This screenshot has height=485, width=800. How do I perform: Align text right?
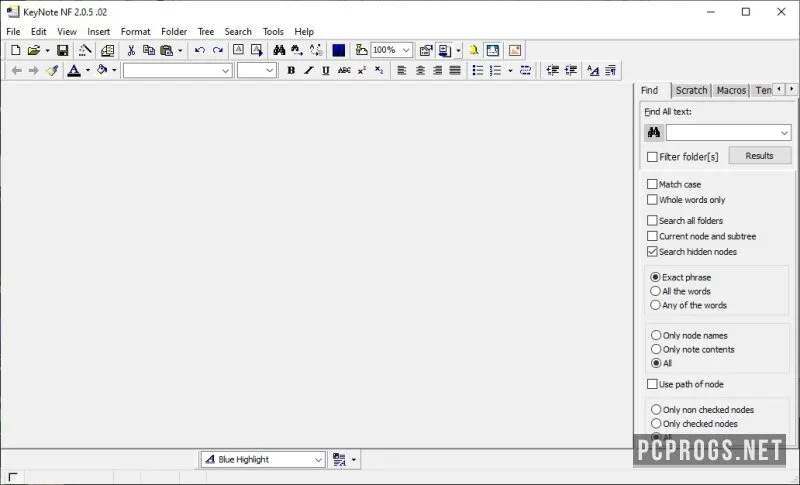tap(437, 70)
